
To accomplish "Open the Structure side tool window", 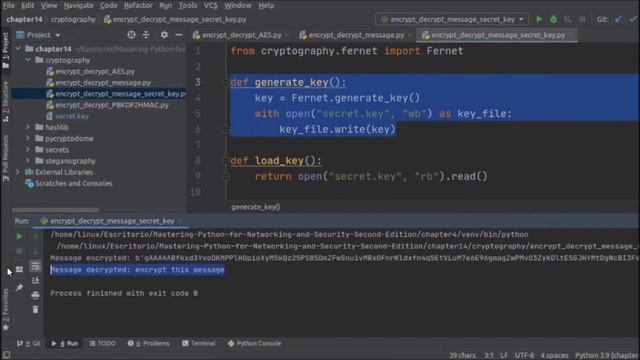I will (5, 102).
